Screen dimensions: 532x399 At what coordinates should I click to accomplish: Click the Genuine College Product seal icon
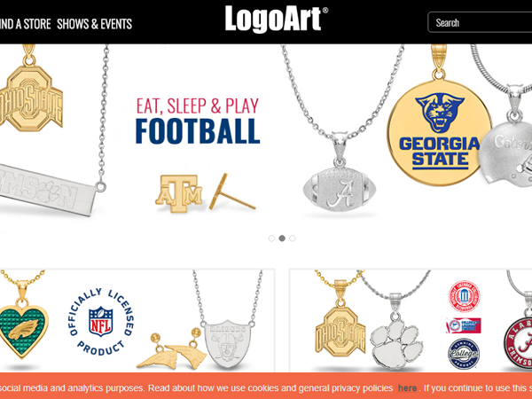(x=464, y=354)
